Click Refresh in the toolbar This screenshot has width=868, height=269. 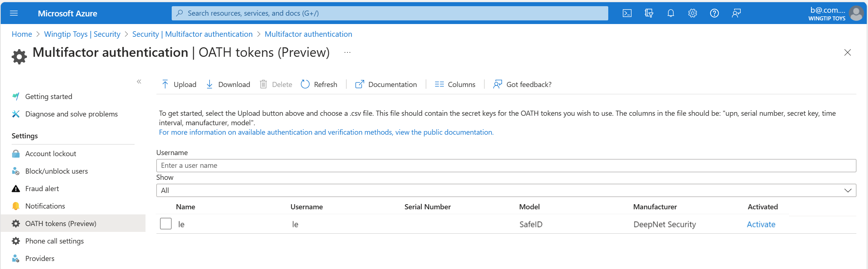pos(319,84)
